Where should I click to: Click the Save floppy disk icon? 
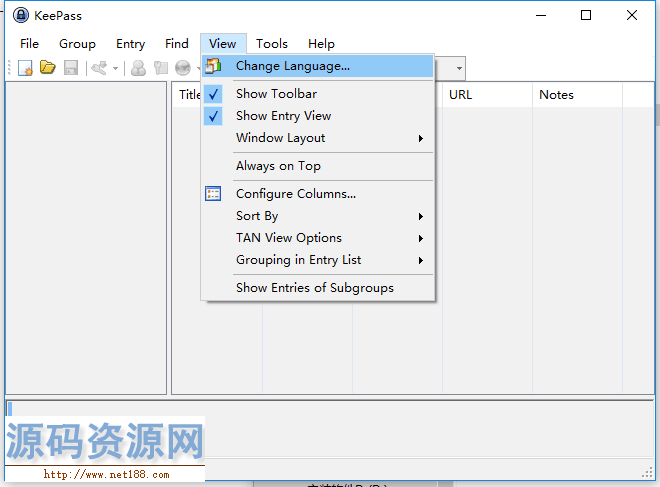point(71,67)
